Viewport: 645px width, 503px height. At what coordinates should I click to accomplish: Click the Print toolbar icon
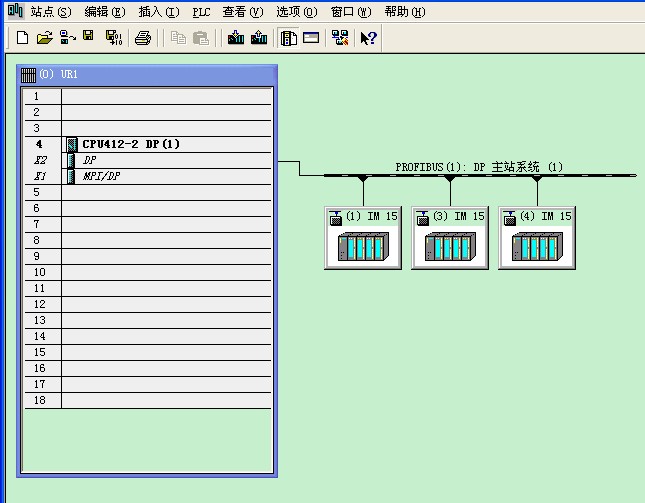pyautogui.click(x=143, y=38)
